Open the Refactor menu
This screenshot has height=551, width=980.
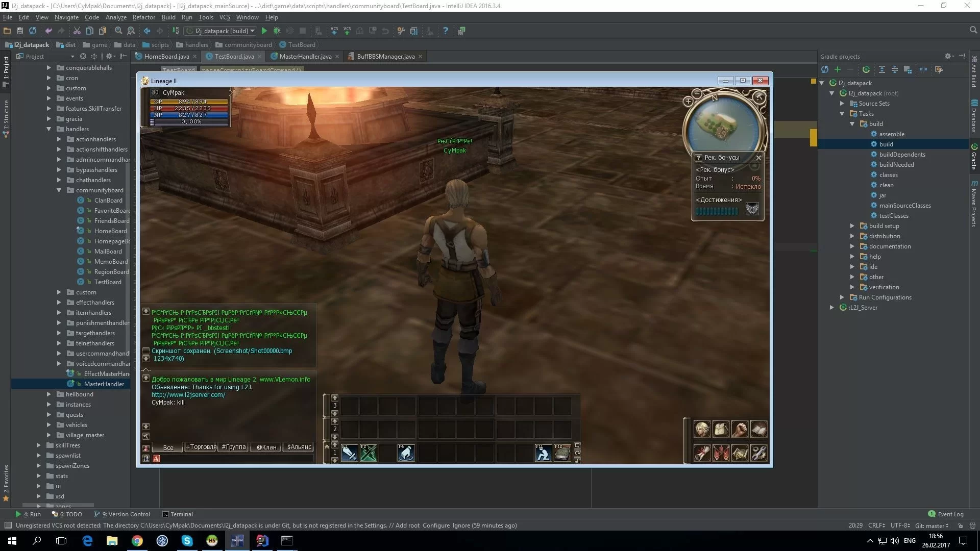pyautogui.click(x=143, y=17)
